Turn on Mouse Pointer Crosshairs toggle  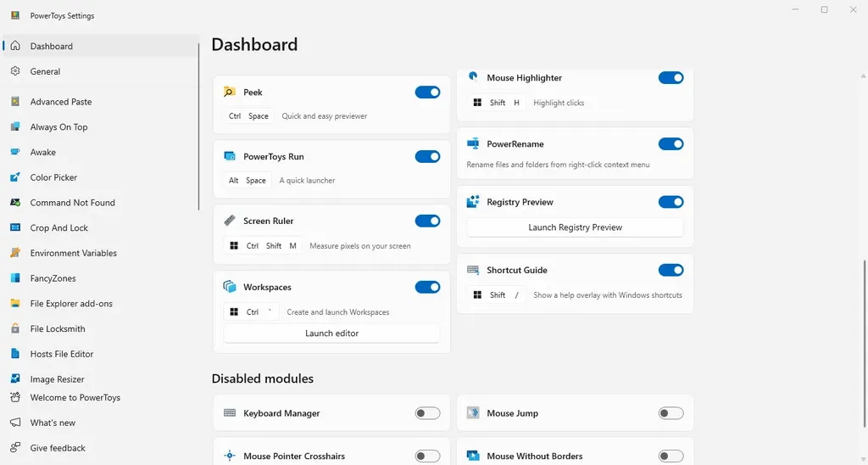[x=427, y=456]
